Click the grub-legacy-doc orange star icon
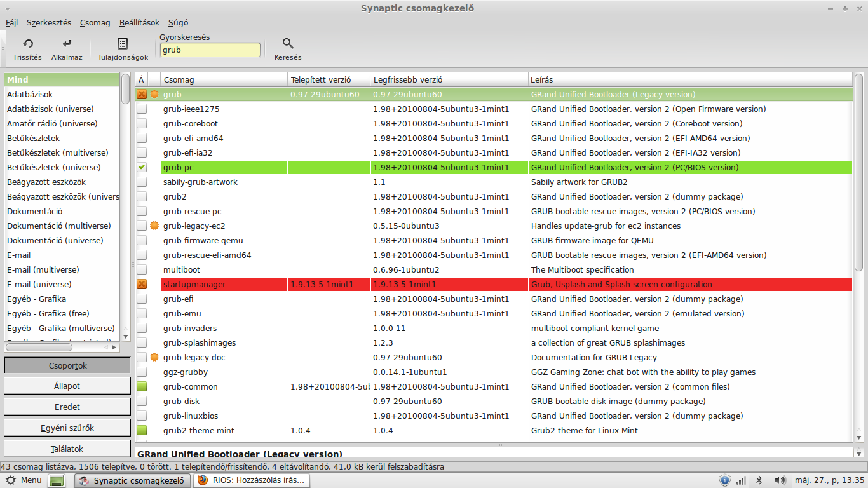The width and height of the screenshot is (868, 488). point(154,357)
